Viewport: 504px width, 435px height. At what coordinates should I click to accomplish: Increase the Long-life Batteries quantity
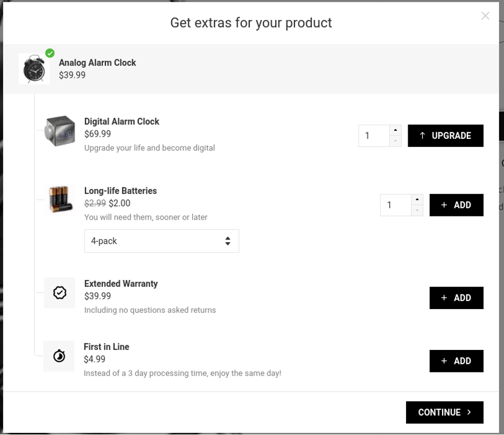click(x=417, y=200)
